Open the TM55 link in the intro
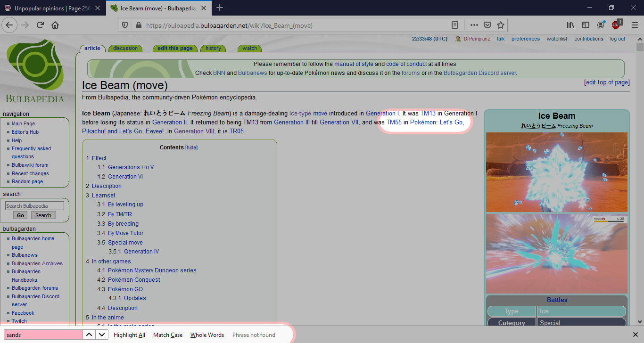644x343 pixels. [394, 122]
